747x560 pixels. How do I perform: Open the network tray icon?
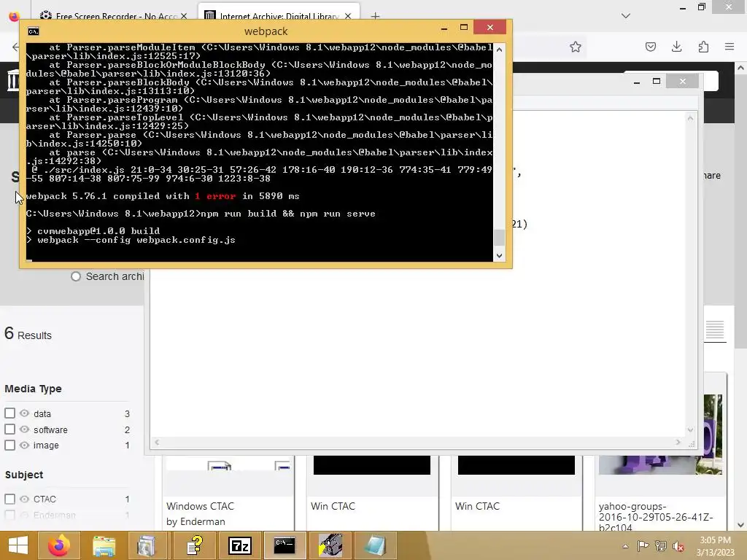661,545
